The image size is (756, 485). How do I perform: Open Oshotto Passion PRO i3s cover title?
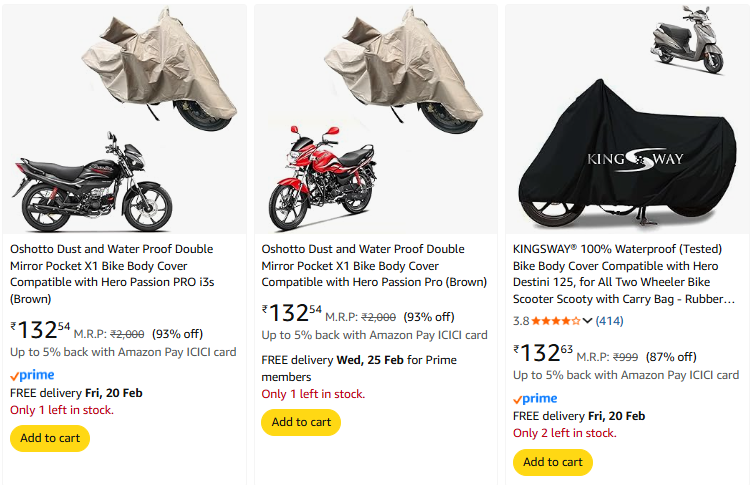[x=112, y=273]
